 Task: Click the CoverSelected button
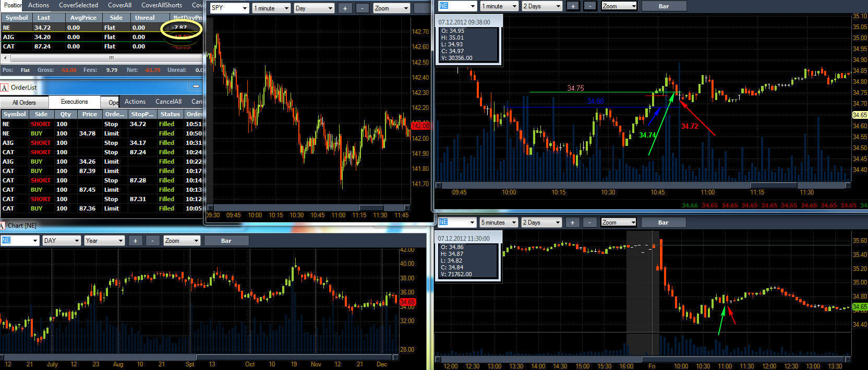pos(78,5)
